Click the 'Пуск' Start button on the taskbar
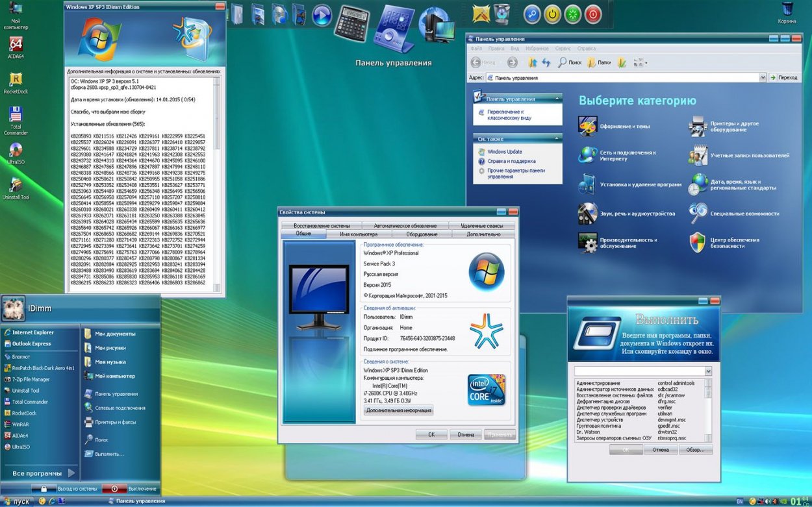The image size is (812, 507). coord(17,501)
